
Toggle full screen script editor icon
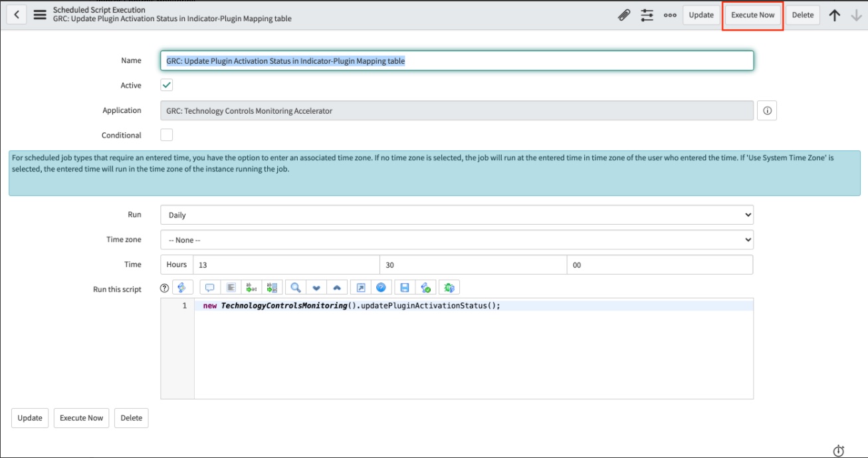[361, 287]
